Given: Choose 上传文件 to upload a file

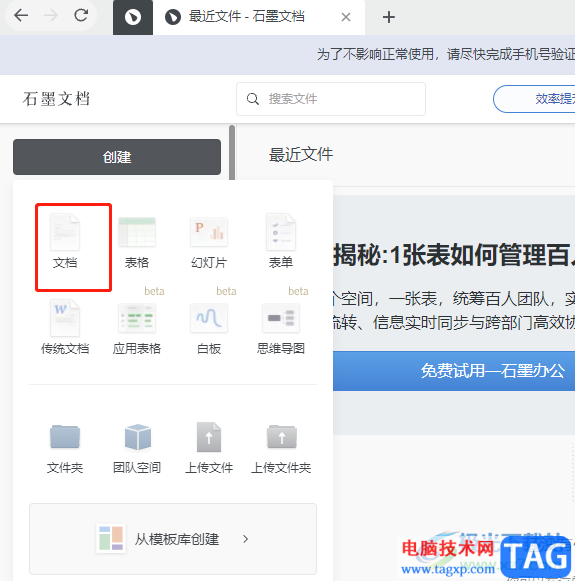Looking at the screenshot, I should click(x=209, y=448).
